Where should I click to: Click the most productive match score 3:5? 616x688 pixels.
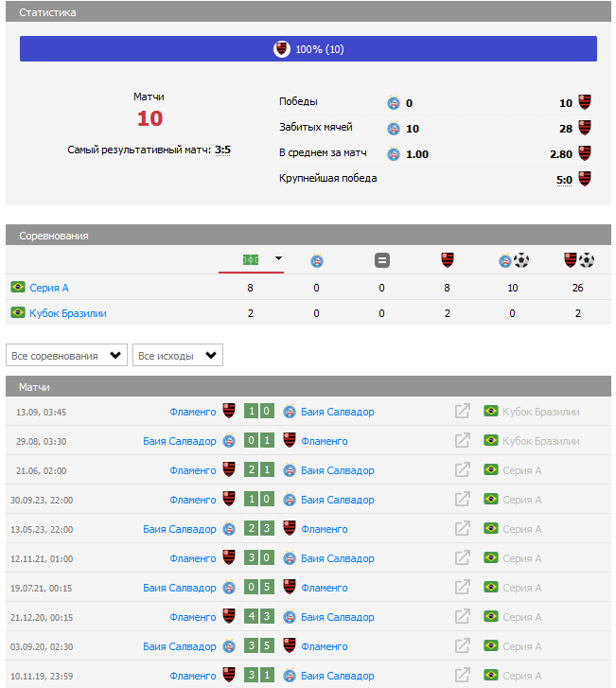222,150
